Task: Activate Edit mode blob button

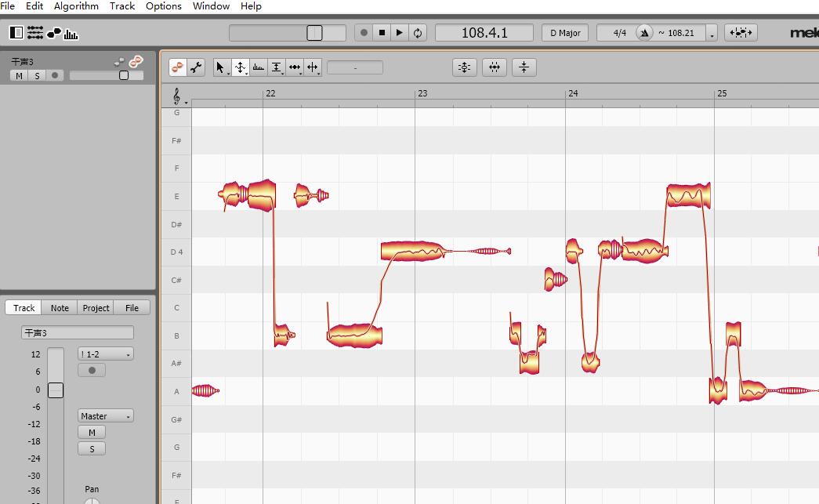Action: click(178, 67)
